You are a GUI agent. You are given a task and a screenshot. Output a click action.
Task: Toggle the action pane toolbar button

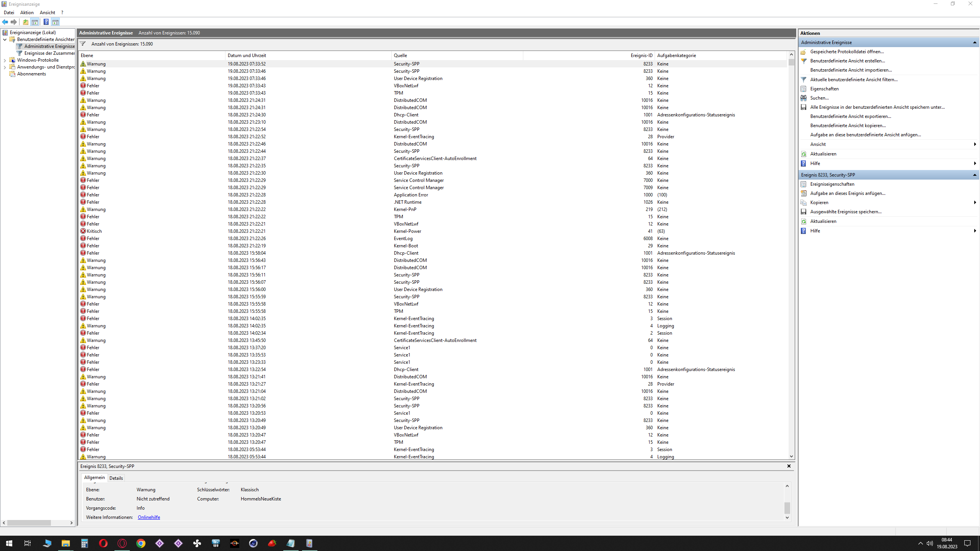point(56,22)
